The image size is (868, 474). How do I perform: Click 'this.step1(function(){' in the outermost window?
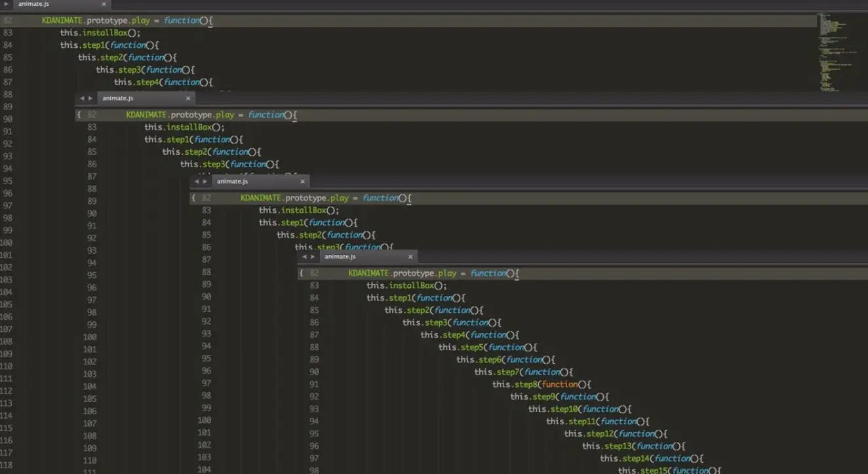click(x=109, y=45)
